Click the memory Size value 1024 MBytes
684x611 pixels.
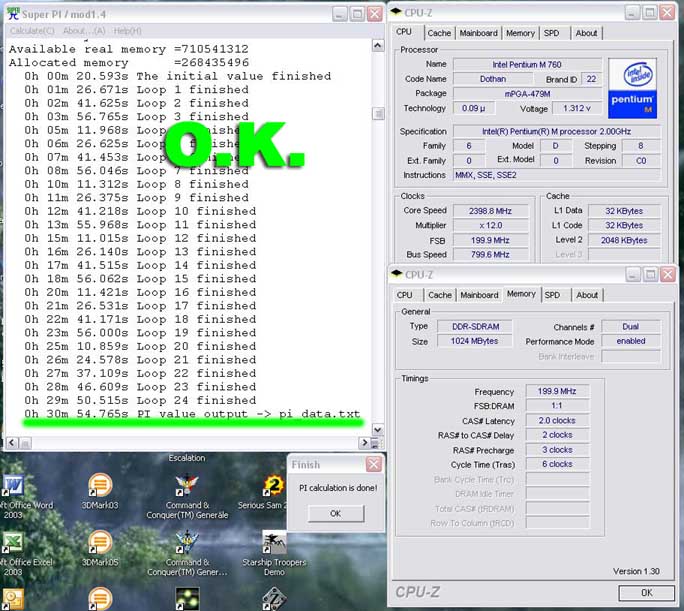point(475,341)
